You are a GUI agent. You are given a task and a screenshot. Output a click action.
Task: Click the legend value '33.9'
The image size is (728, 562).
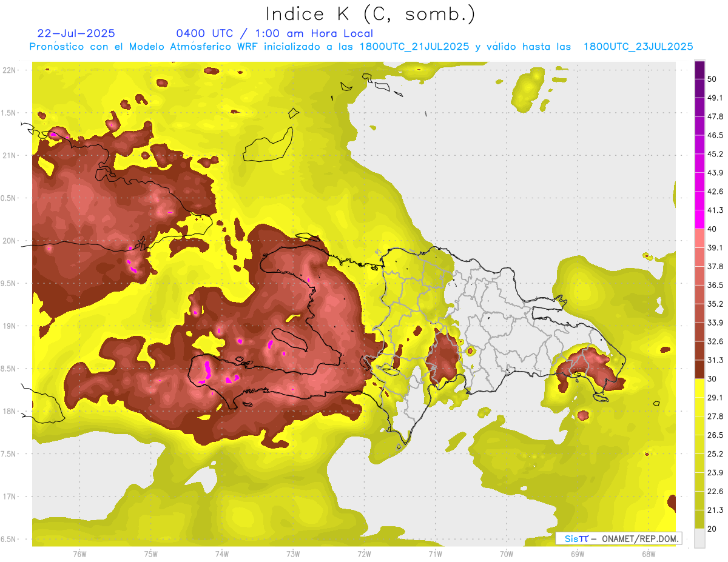pyautogui.click(x=715, y=323)
